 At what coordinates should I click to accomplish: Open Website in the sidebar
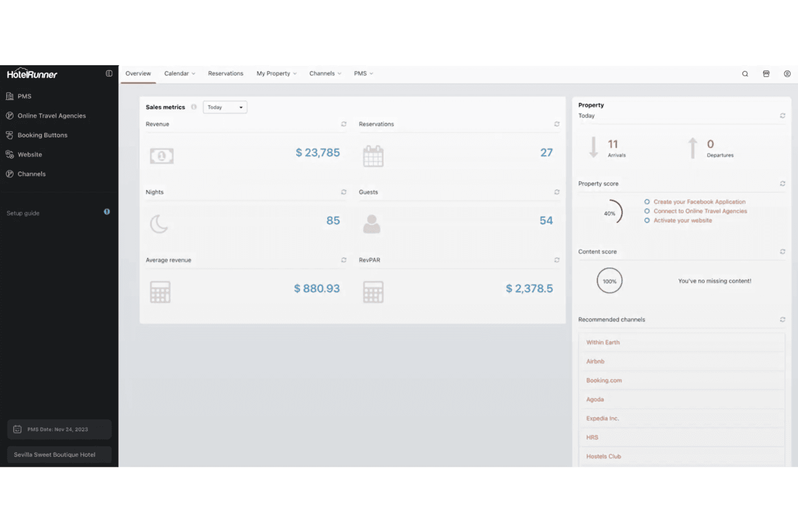pos(24,154)
